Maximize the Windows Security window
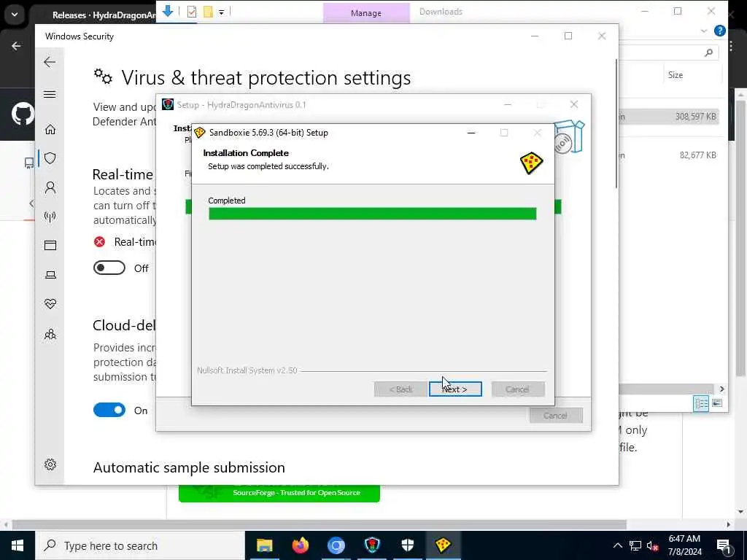Screen dimensions: 747x560 (x=568, y=36)
